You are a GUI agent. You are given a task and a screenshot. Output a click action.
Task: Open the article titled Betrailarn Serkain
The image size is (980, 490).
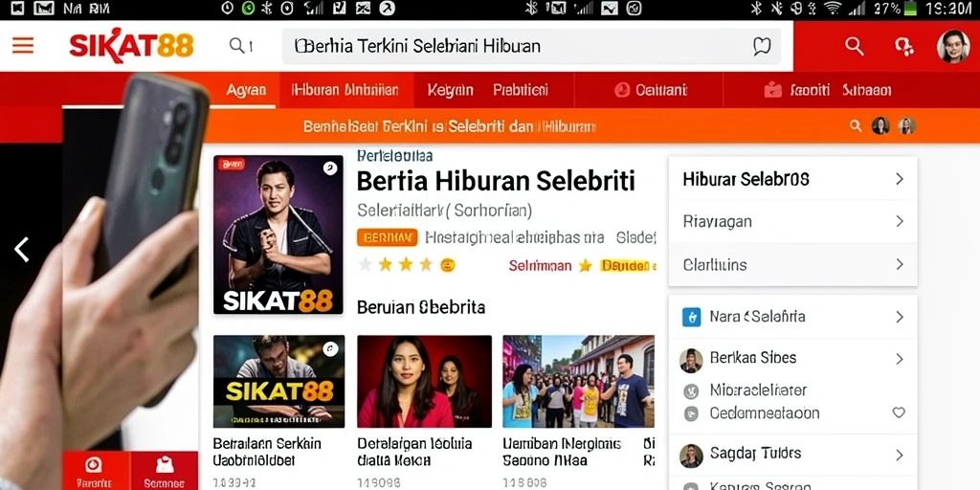(267, 452)
